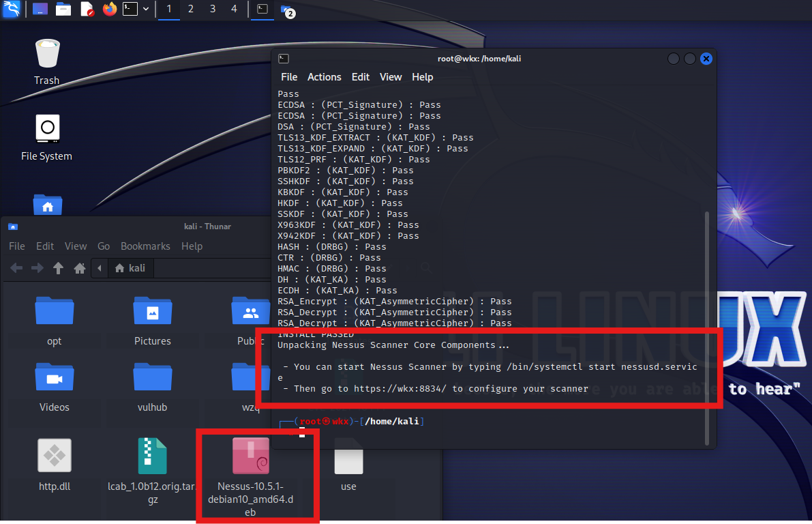
Task: Switch to workspace 4
Action: click(234, 9)
